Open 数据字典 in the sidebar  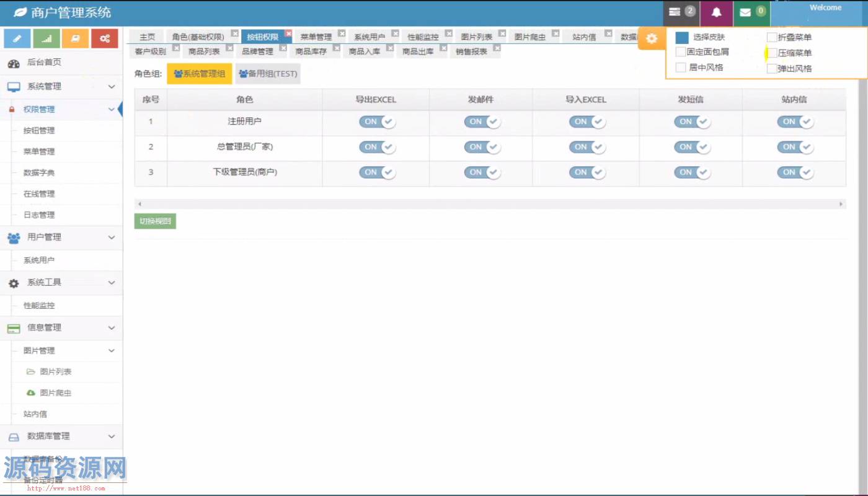39,173
